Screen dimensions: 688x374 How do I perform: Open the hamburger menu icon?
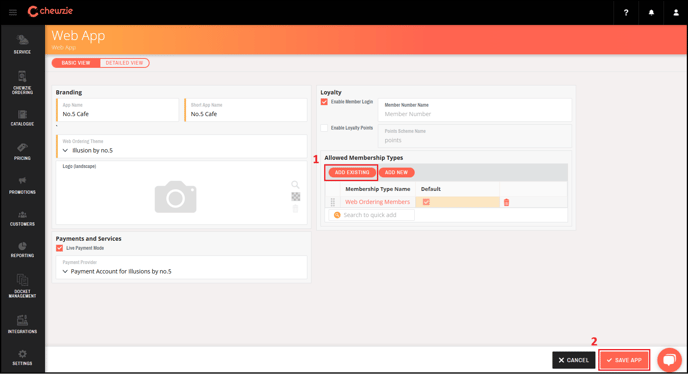point(13,12)
